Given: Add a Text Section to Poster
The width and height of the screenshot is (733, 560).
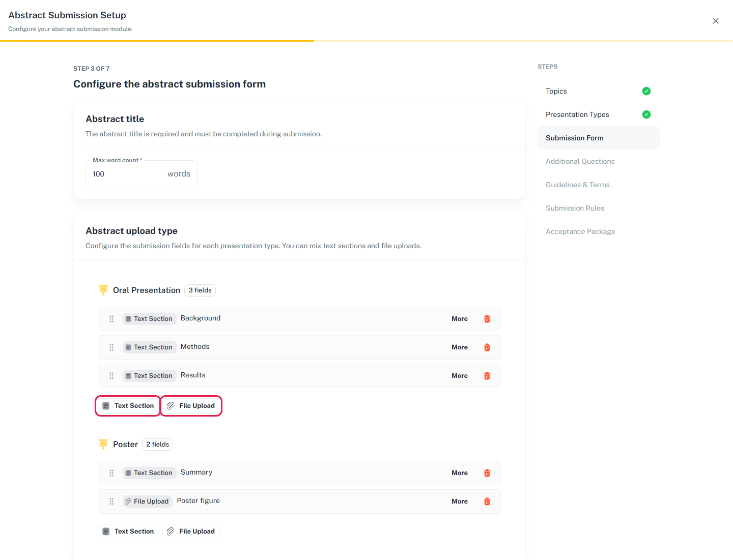Looking at the screenshot, I should point(128,532).
